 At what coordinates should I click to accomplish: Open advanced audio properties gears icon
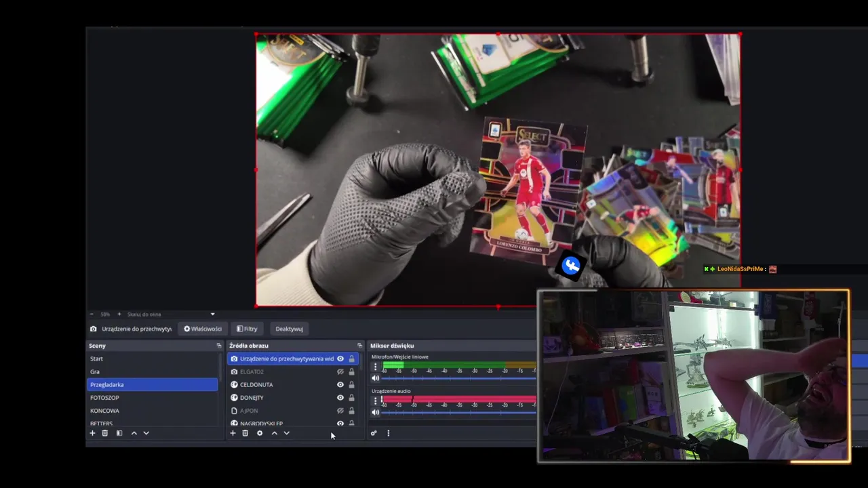[374, 433]
